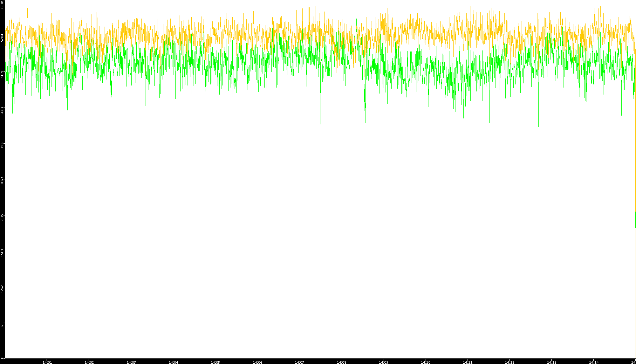
Task: Click the 14:11 time label
Action: pos(467,362)
